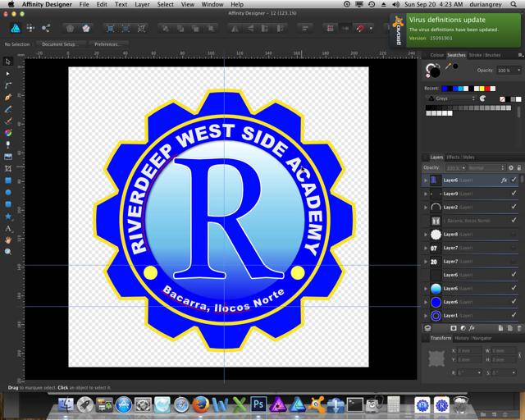The image size is (525, 420).
Task: Pick the Crop tool
Action: (x=8, y=167)
